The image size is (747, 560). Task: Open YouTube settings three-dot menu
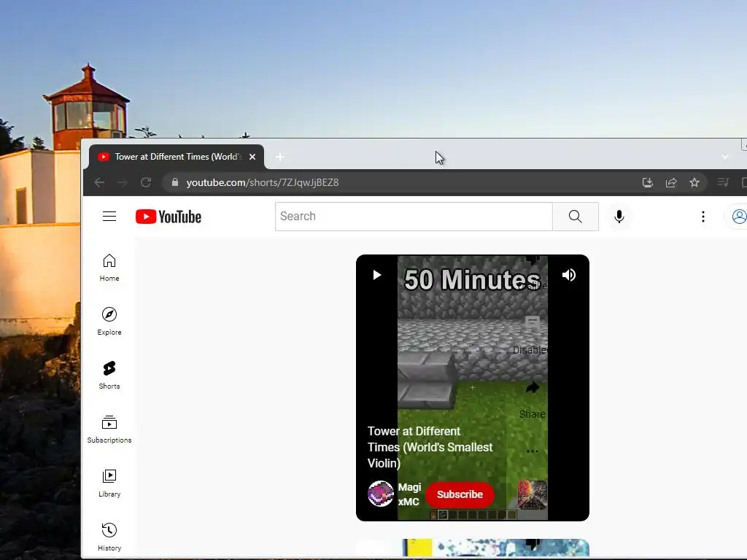pyautogui.click(x=703, y=217)
